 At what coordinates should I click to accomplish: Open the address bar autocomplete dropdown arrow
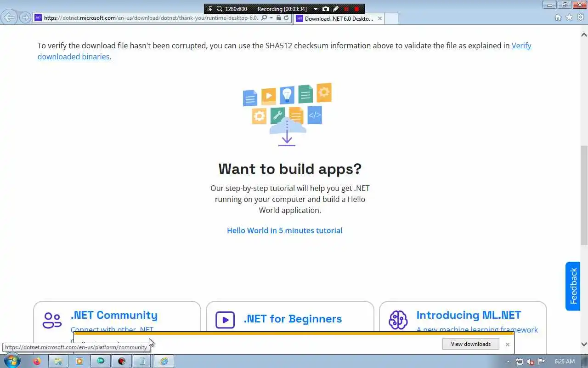[271, 18]
